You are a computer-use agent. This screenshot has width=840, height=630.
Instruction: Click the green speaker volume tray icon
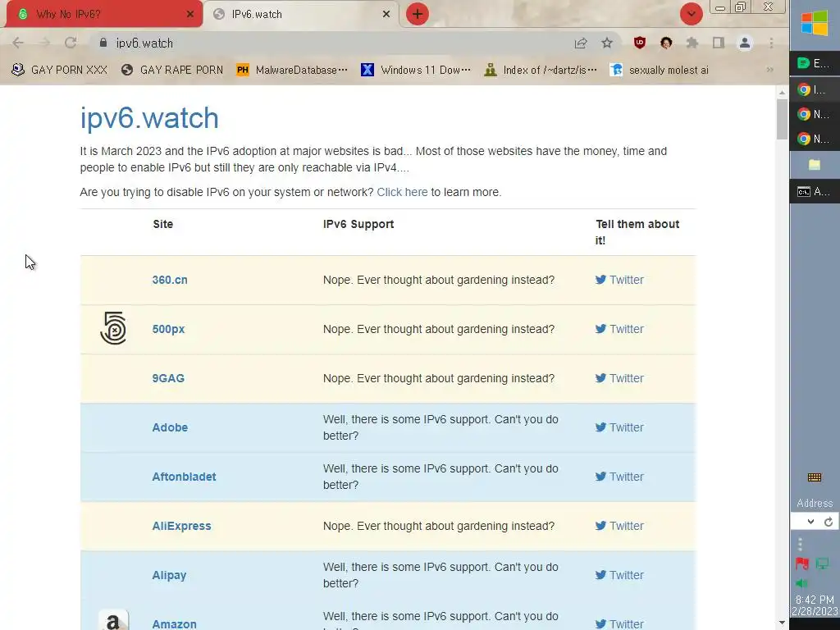(802, 583)
